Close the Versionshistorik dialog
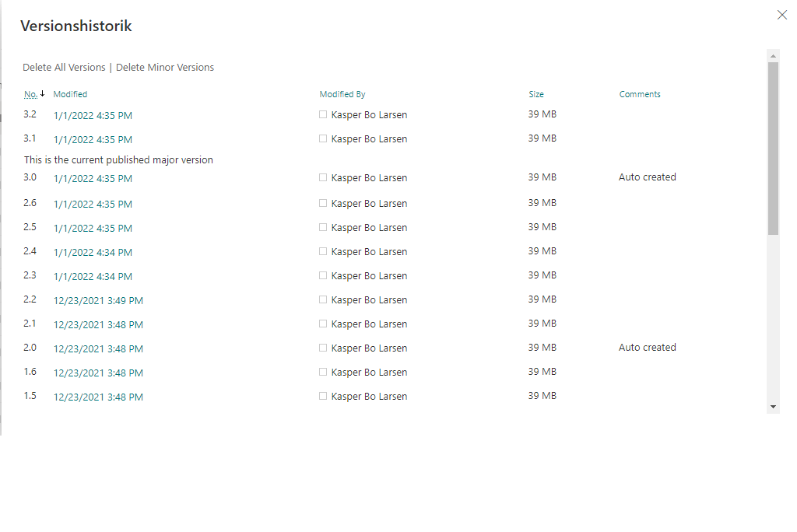The image size is (797, 532). (781, 14)
